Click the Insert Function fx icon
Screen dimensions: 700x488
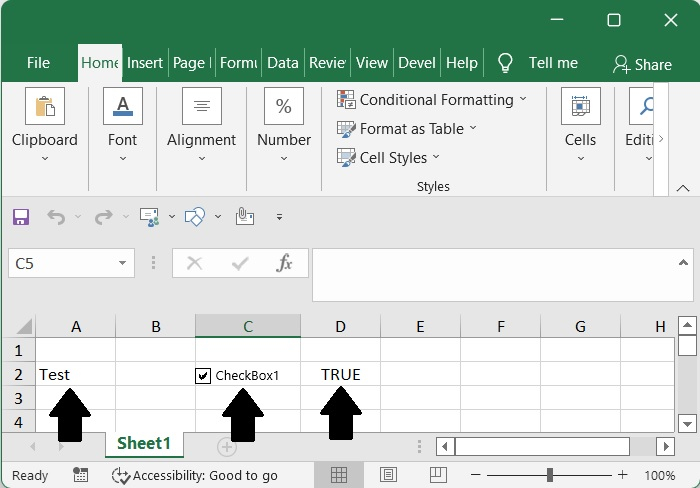pyautogui.click(x=285, y=263)
